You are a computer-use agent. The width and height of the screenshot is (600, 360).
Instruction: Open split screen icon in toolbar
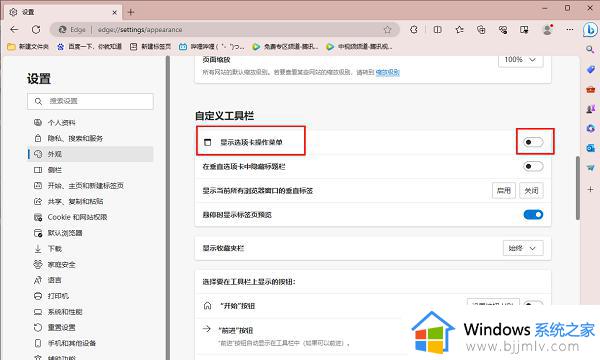click(x=437, y=29)
